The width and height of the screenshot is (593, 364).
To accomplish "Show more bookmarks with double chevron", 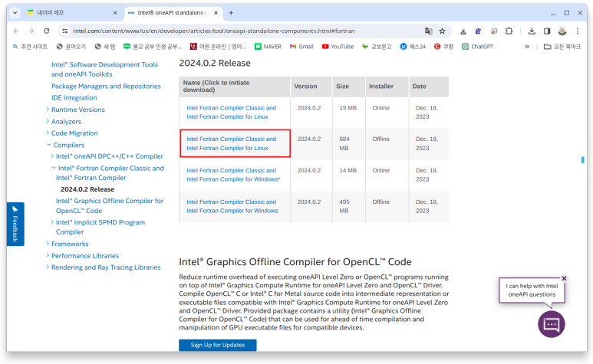I will (527, 47).
